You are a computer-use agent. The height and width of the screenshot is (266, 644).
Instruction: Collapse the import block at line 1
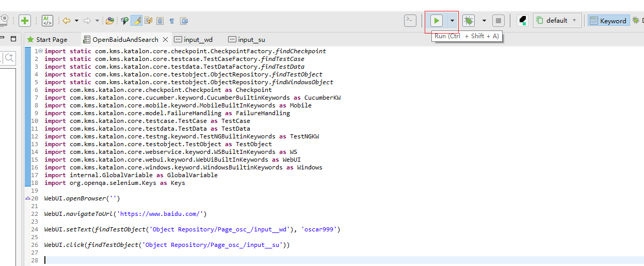(40, 51)
